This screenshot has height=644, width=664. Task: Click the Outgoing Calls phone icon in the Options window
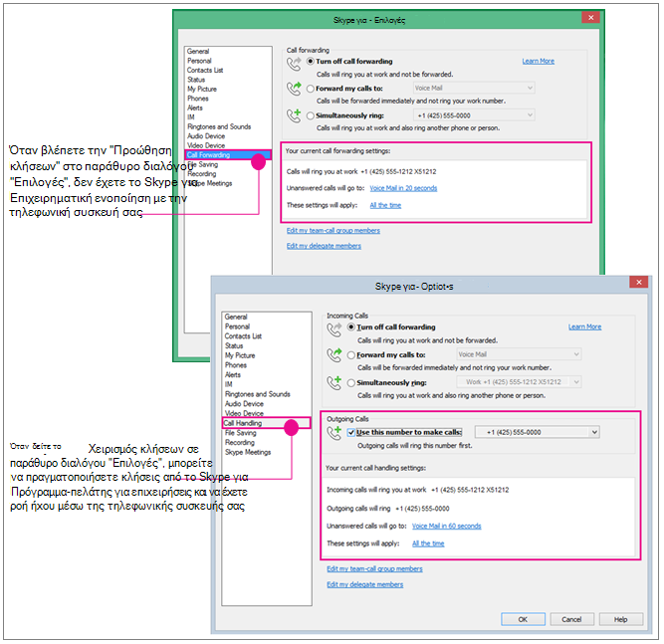coord(334,433)
